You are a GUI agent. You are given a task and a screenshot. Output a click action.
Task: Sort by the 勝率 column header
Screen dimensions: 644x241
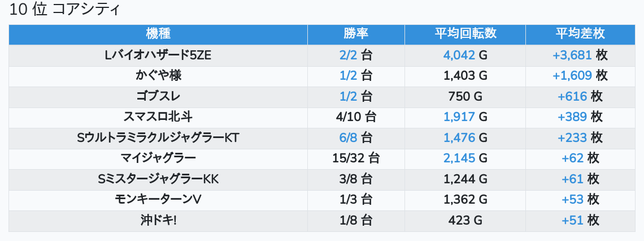(356, 33)
